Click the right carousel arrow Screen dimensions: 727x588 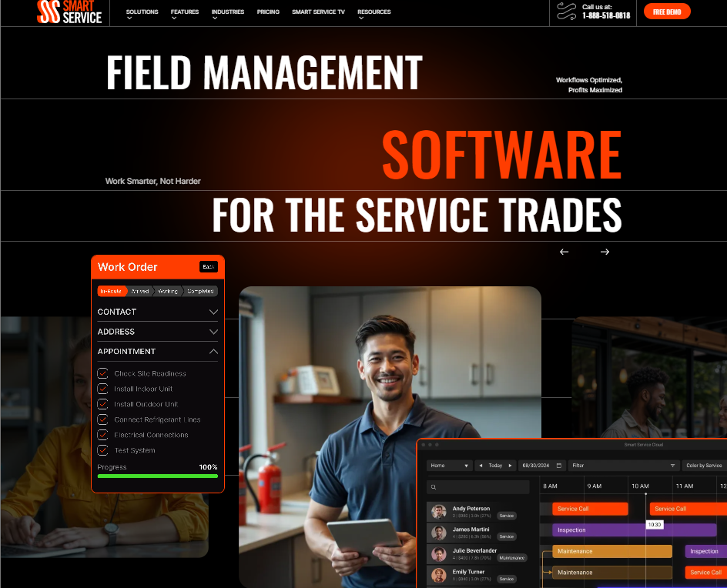605,251
